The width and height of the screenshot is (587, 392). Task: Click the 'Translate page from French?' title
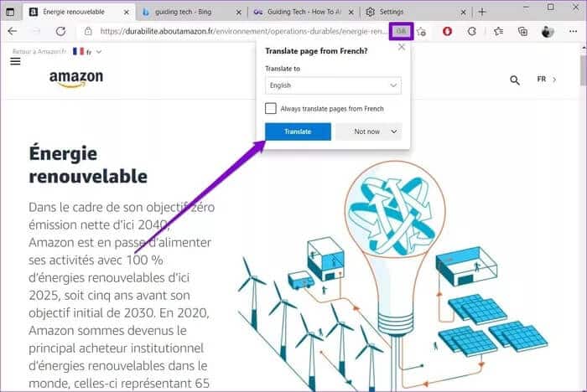click(x=316, y=51)
